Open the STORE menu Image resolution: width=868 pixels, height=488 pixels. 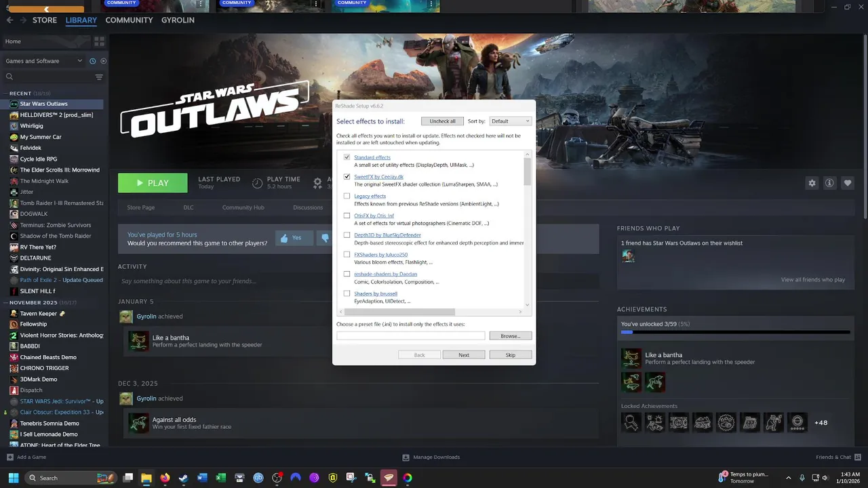click(45, 20)
